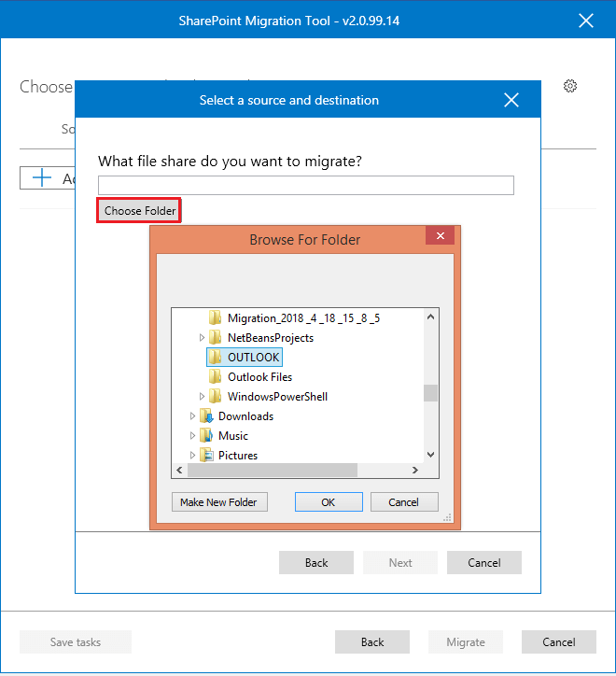Select the Music folder
616x676 pixels.
click(232, 436)
